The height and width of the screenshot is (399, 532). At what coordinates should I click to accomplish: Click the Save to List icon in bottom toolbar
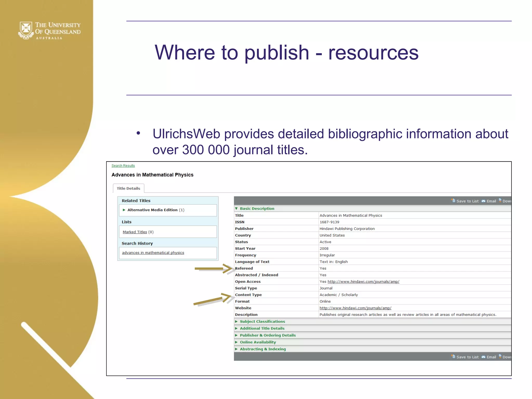[x=453, y=356]
